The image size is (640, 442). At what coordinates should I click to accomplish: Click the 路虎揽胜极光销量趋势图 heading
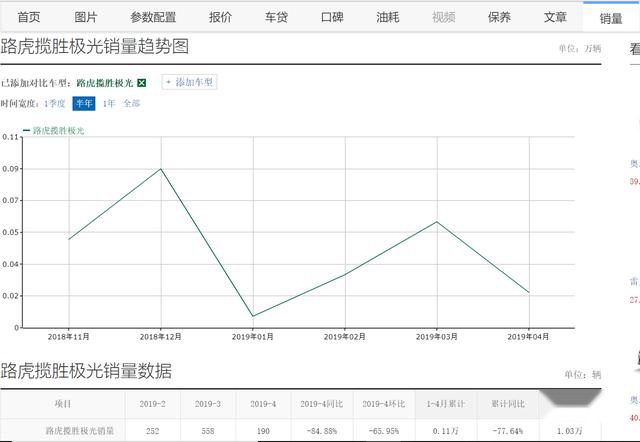pyautogui.click(x=95, y=46)
